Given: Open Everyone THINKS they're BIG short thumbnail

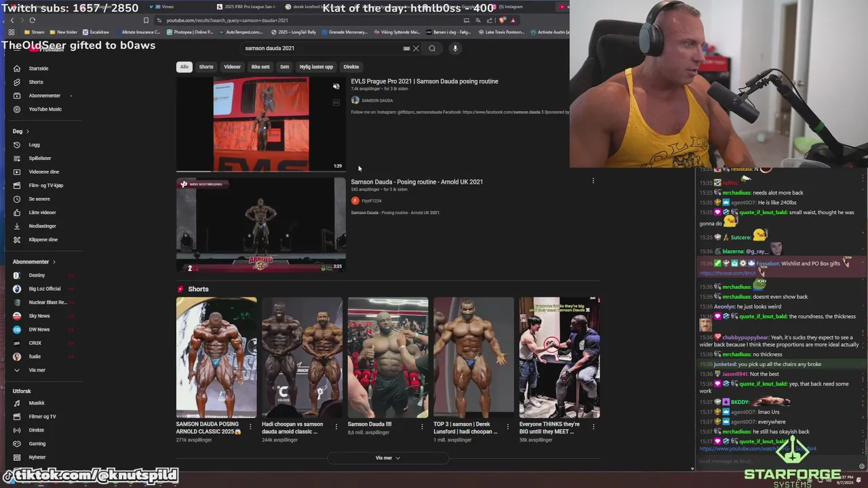Looking at the screenshot, I should (x=559, y=357).
